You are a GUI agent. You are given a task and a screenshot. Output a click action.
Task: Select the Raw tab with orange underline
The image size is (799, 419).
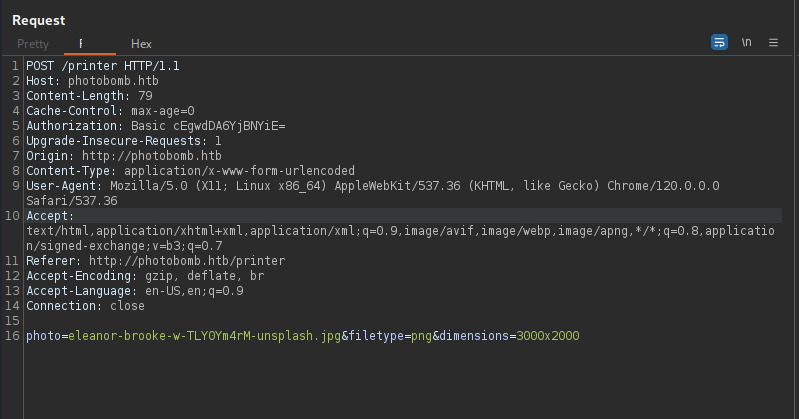pos(90,44)
